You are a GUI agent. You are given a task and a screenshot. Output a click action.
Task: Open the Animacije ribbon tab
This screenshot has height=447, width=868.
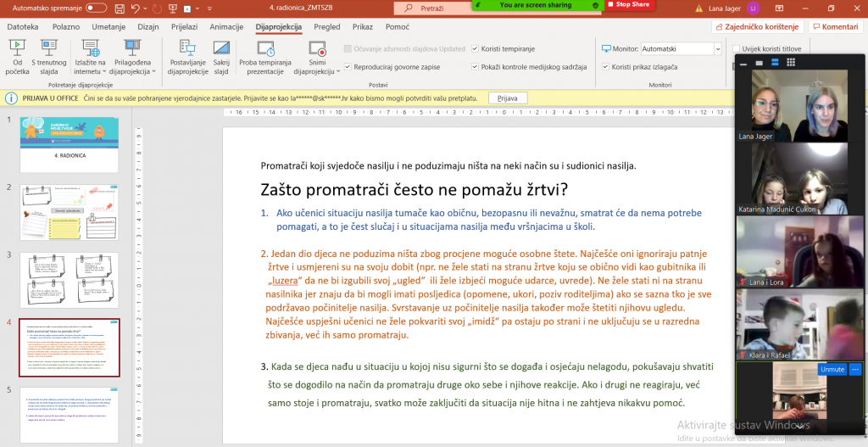tap(226, 27)
